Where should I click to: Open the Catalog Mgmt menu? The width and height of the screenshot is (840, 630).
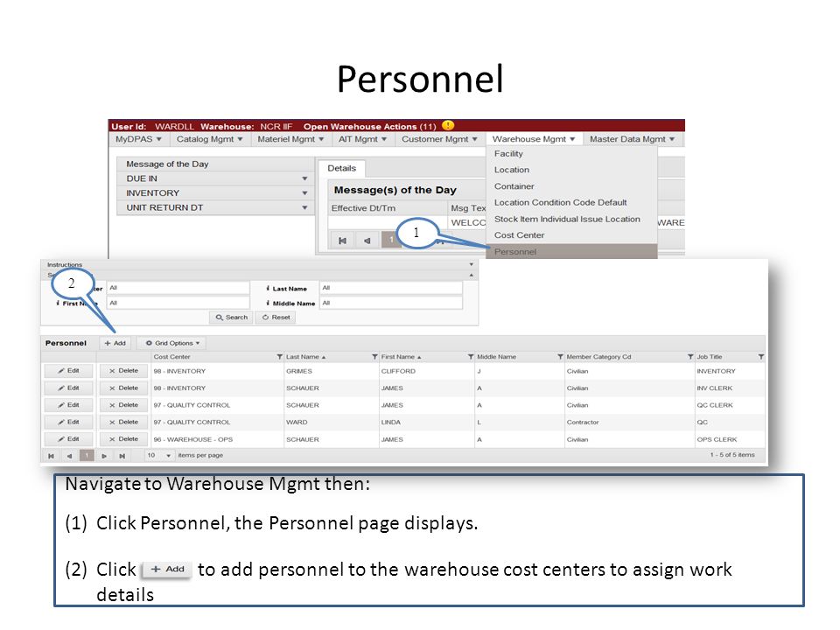pyautogui.click(x=209, y=139)
